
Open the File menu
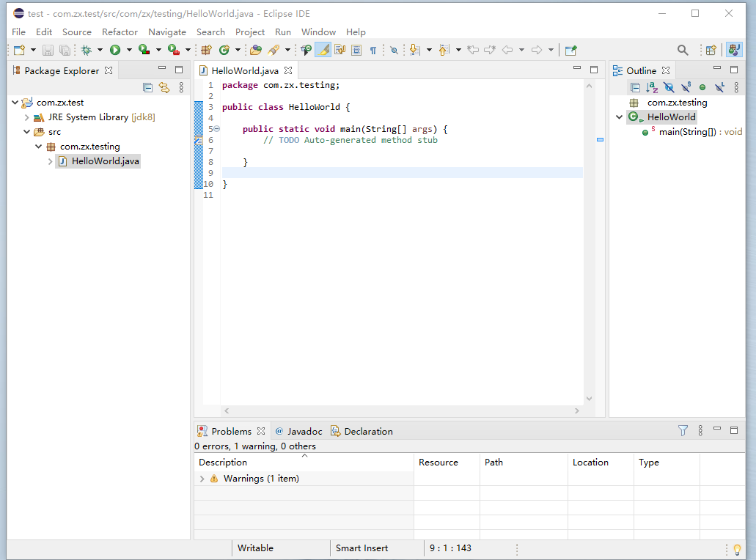tap(19, 32)
